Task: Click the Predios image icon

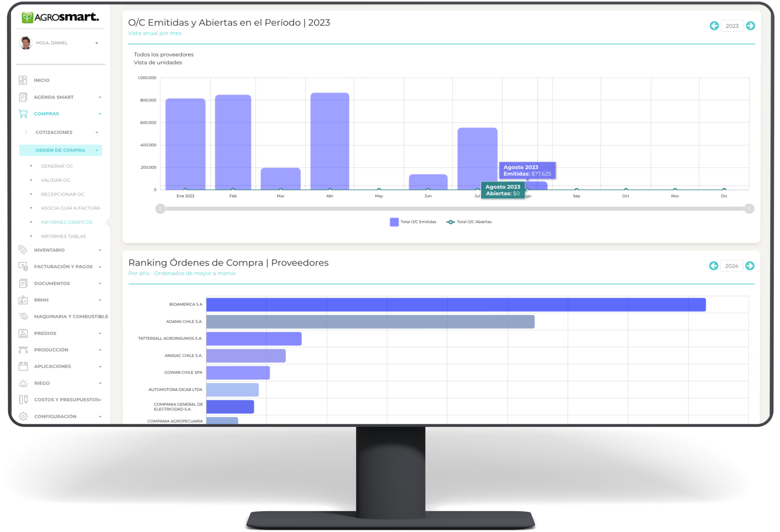Action: click(x=23, y=333)
